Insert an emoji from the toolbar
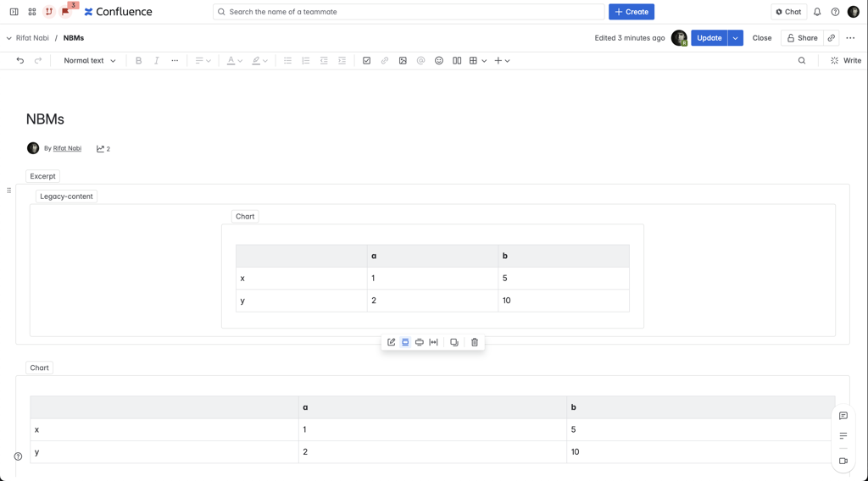 coord(439,61)
